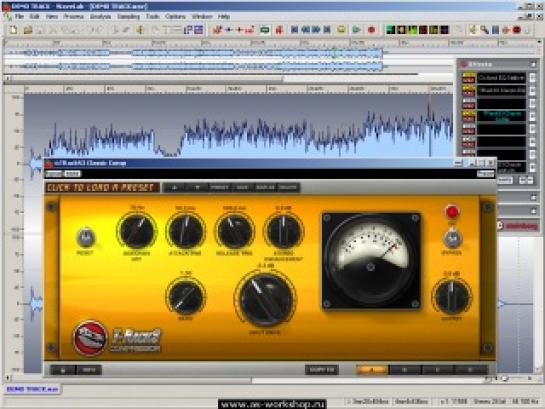Expand the collapsed panel directly below the Effects panel
This screenshot has height=409, width=545.
[x=534, y=197]
